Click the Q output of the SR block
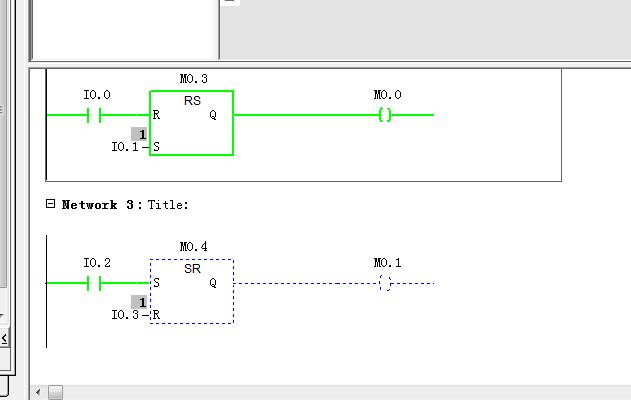The image size is (631, 400). (x=213, y=283)
